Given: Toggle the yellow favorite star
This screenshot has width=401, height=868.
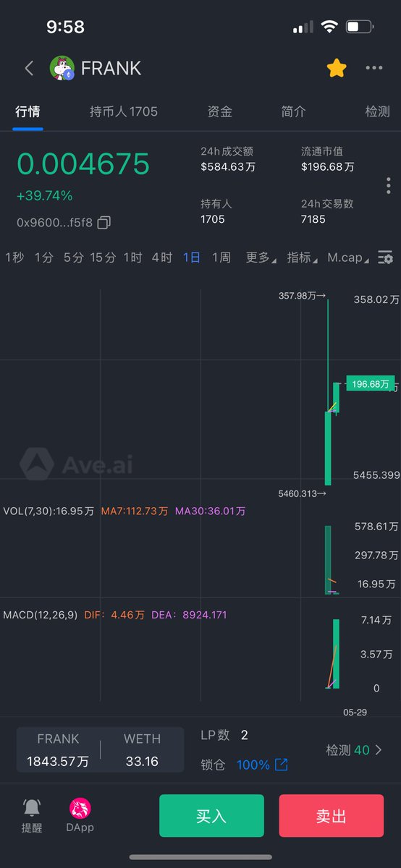Looking at the screenshot, I should [x=337, y=68].
